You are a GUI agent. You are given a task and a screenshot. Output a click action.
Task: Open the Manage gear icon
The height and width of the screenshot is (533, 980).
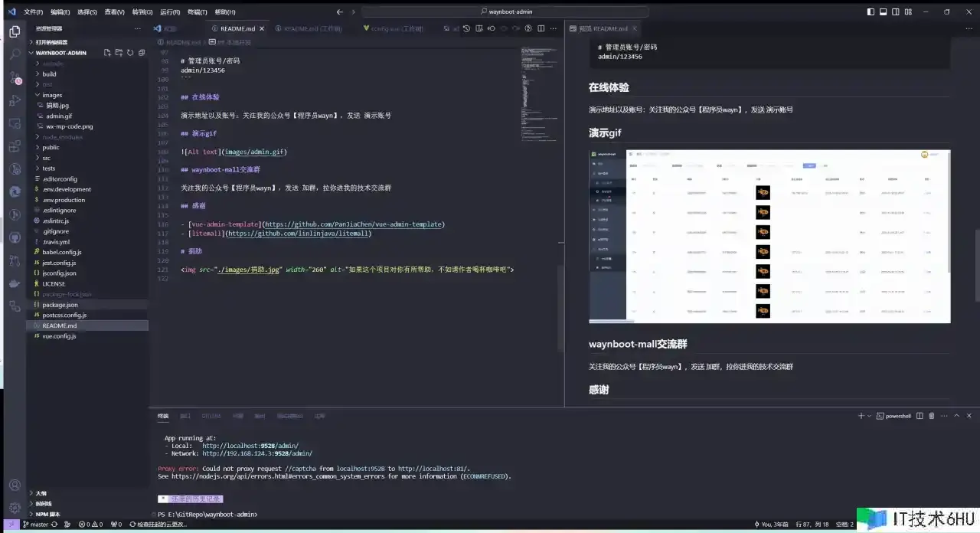[15, 508]
